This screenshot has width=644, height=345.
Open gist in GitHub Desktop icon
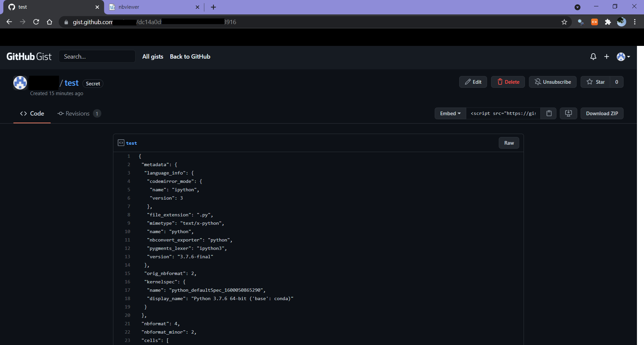point(569,114)
